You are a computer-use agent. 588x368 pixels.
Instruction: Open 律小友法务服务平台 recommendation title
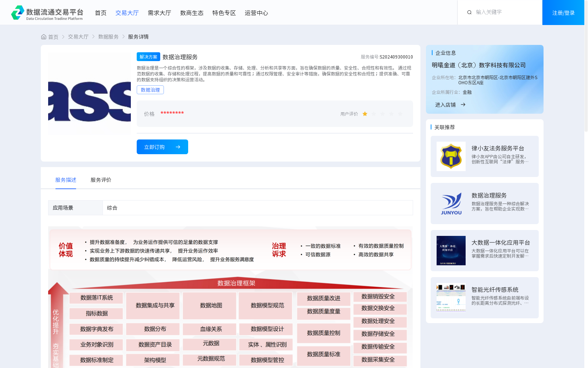tap(498, 148)
